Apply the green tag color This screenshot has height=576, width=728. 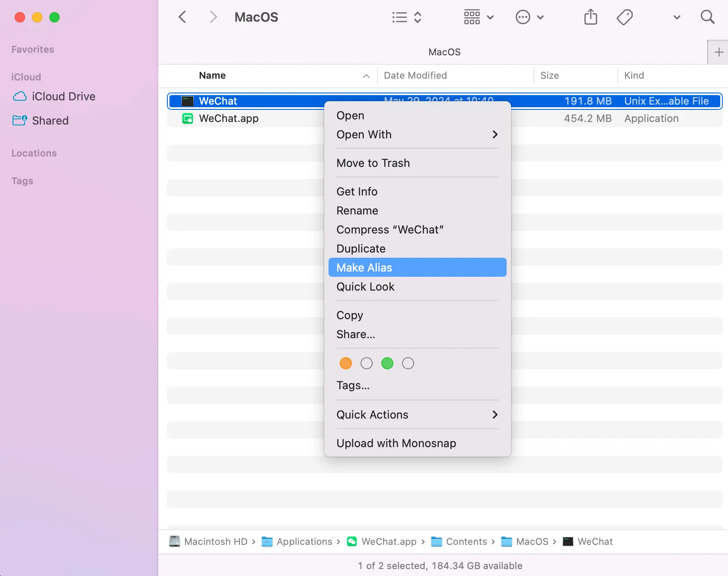(x=387, y=363)
